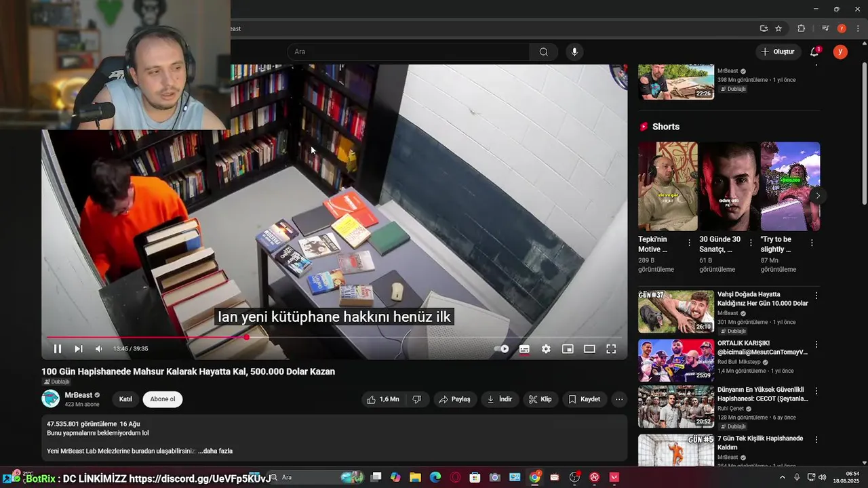
Task: Open MrBeast channel avatar
Action: click(51, 399)
